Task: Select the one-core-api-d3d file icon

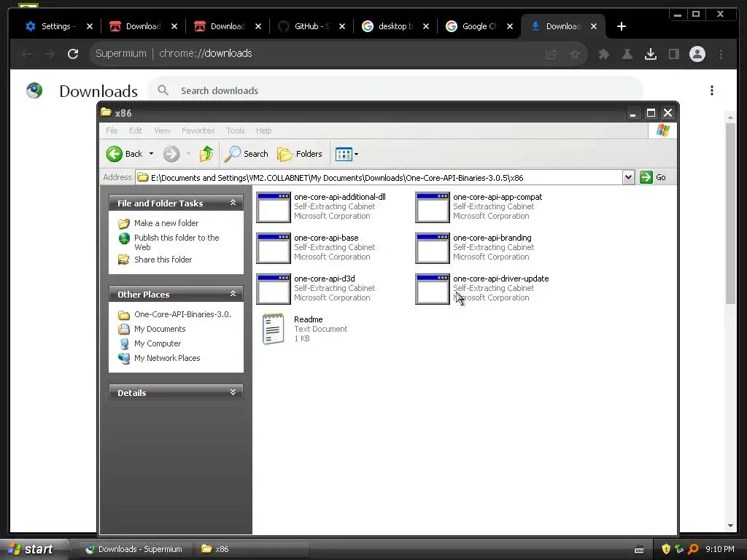Action: [x=274, y=289]
